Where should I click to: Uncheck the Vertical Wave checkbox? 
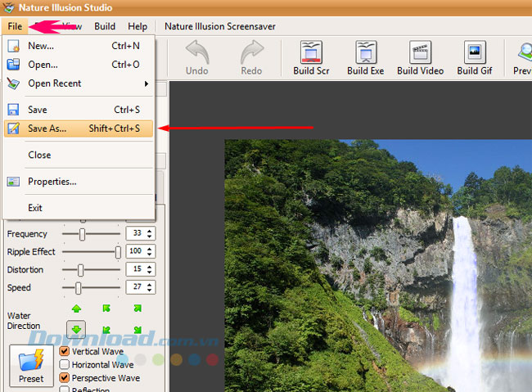[65, 352]
